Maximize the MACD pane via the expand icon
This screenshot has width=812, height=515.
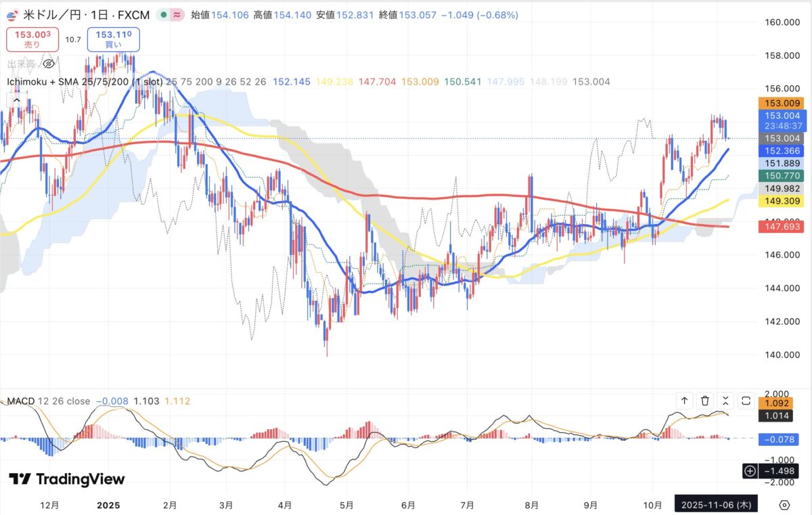coord(745,401)
